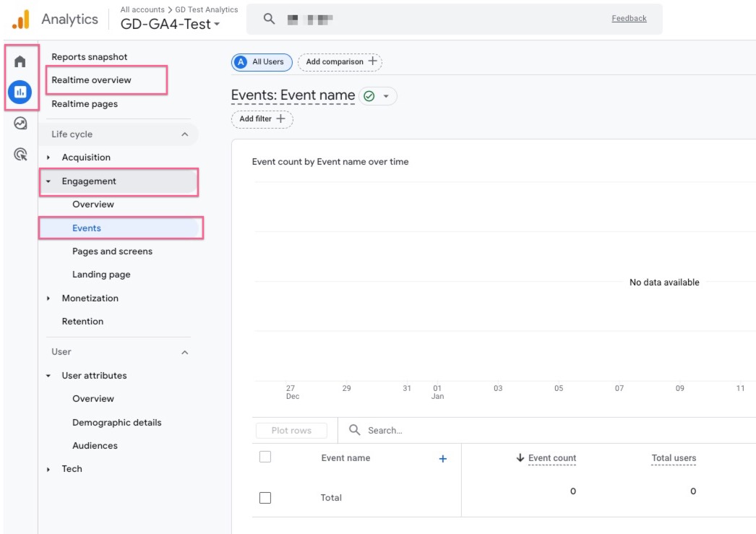
Task: Expand the Monetization tree arrow
Action: coord(48,298)
